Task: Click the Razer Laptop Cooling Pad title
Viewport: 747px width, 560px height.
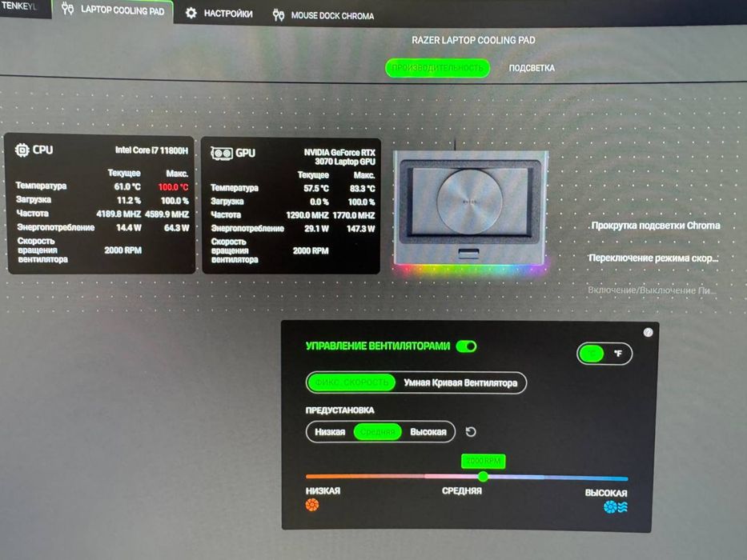Action: click(473, 41)
